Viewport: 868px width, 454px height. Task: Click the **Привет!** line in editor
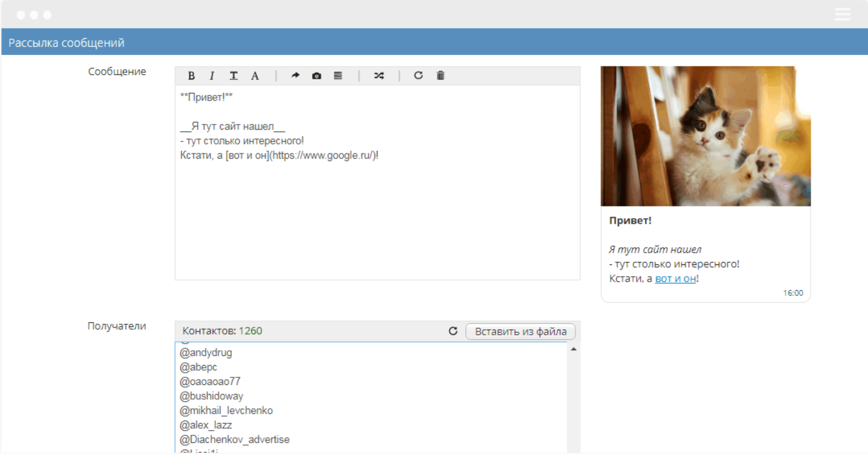tap(206, 97)
